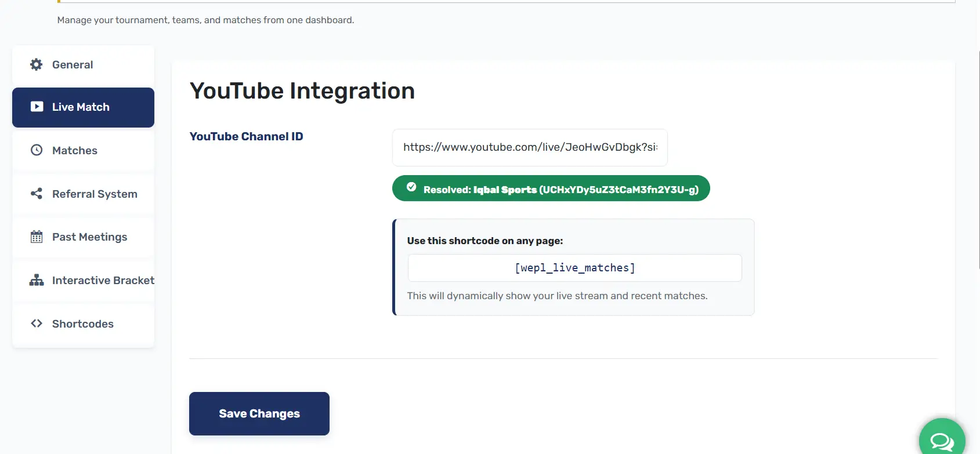Click the checkmark icon in Resolved badge

tap(411, 187)
